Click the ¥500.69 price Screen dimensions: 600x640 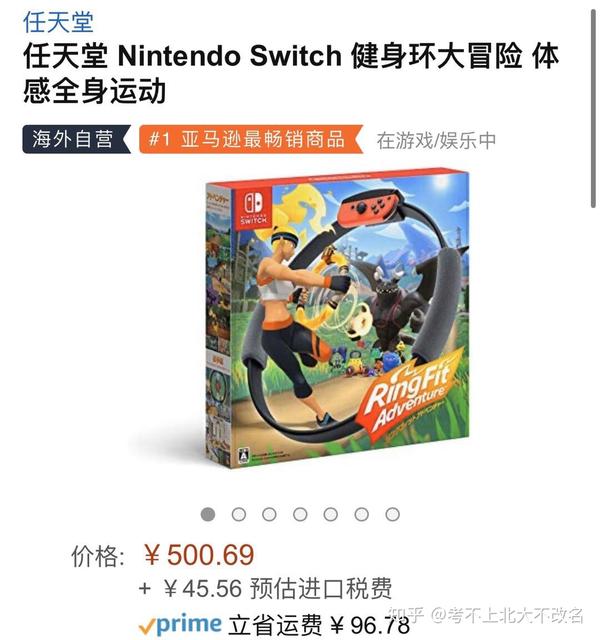pyautogui.click(x=199, y=555)
